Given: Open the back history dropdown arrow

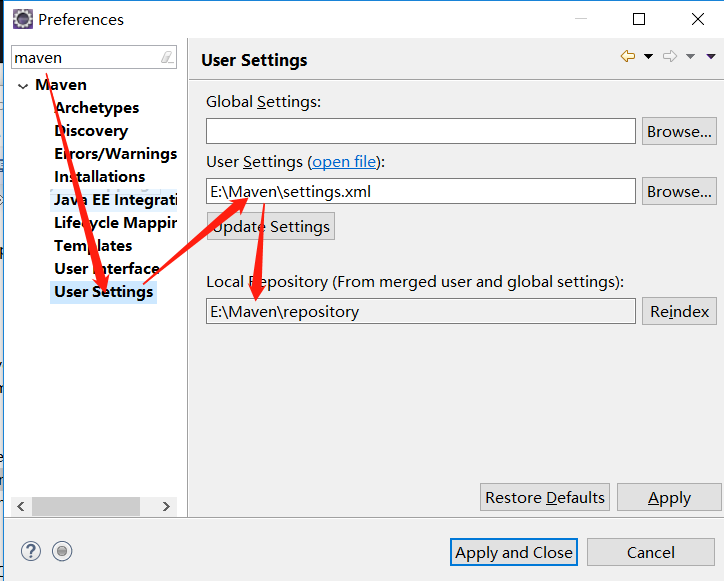Looking at the screenshot, I should click(x=648, y=57).
